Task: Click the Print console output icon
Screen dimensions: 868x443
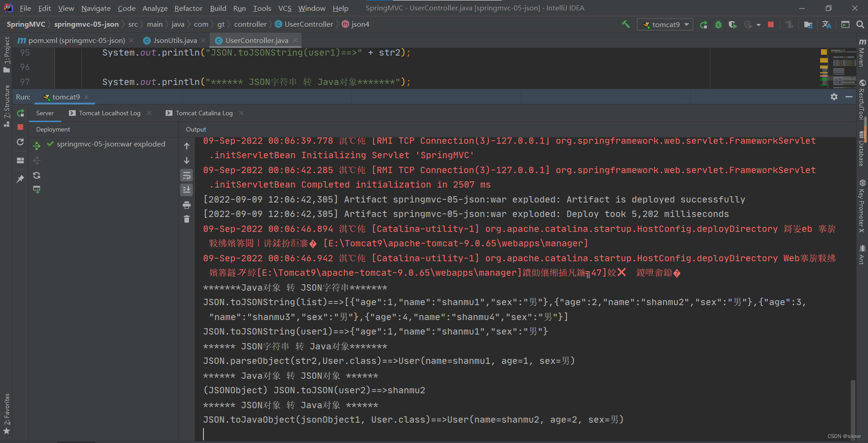Action: pyautogui.click(x=187, y=205)
